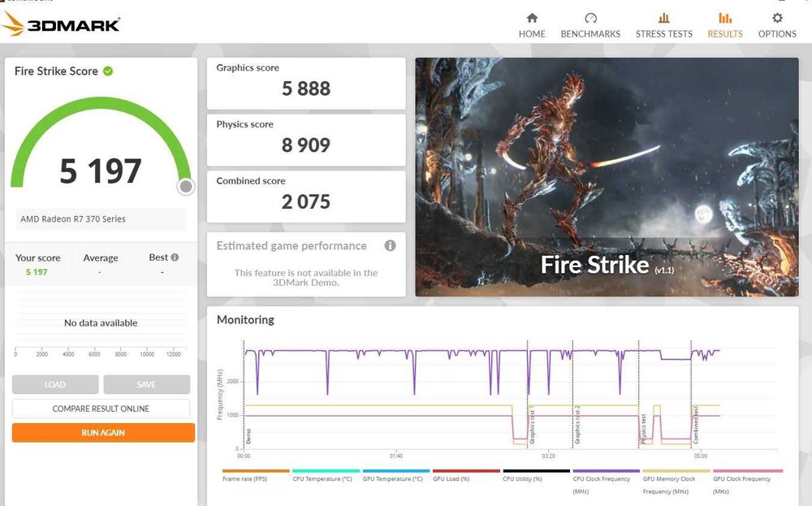Click the Graphics score value 5 888
This screenshot has height=506, width=812.
(306, 89)
